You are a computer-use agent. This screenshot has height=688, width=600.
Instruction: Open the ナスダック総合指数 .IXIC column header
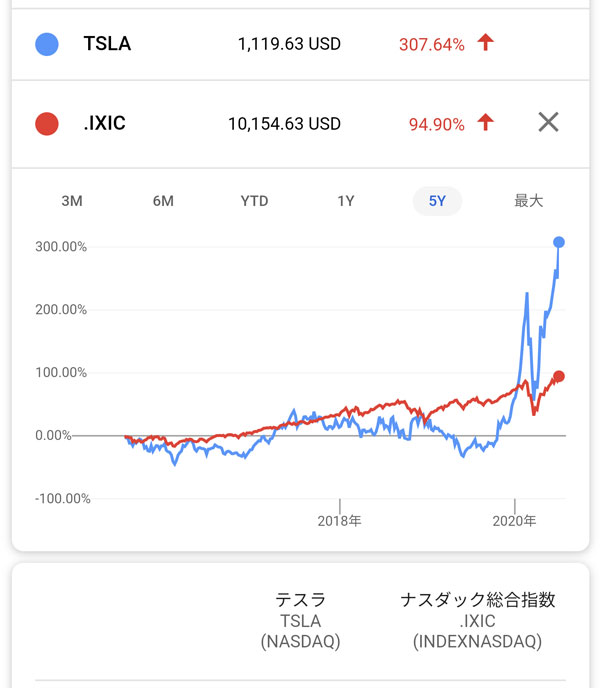coord(477,621)
